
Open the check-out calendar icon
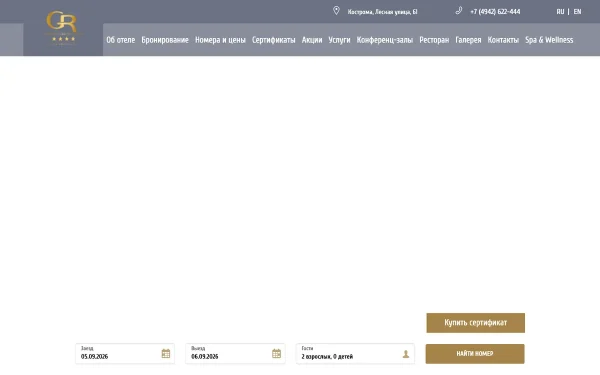(x=276, y=354)
